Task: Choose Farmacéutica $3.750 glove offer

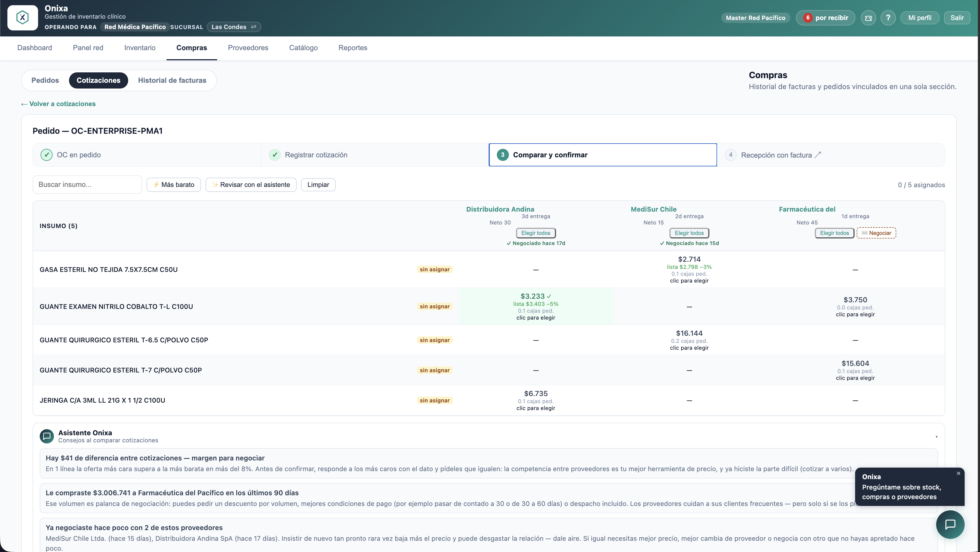Action: [855, 306]
